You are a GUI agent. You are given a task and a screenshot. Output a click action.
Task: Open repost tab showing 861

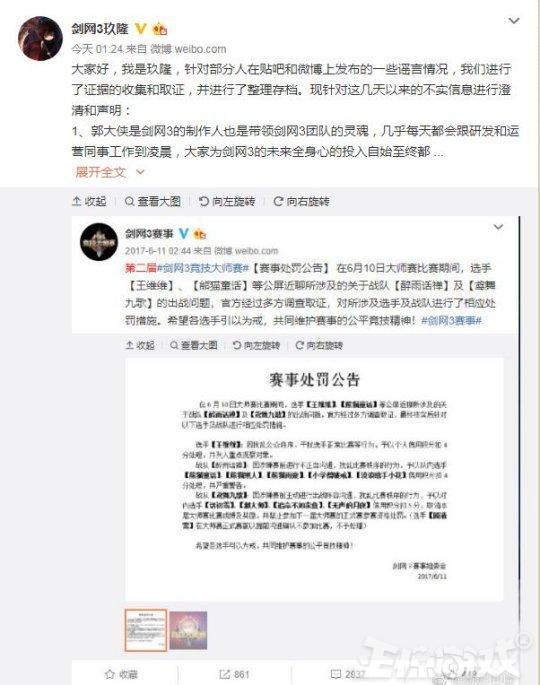point(234,675)
